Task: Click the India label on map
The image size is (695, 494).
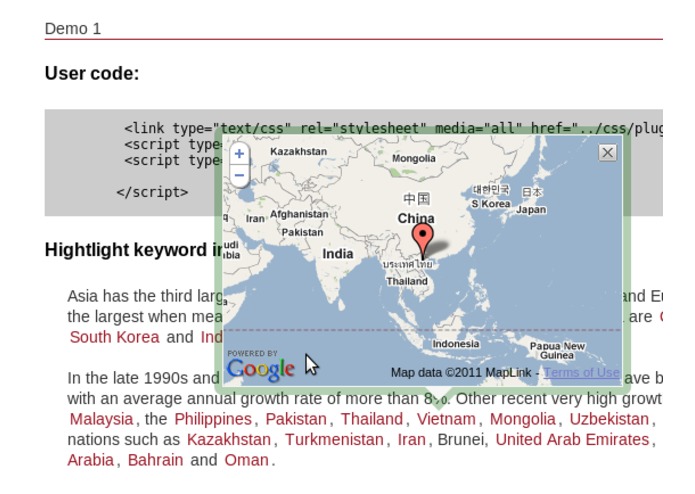Action: click(338, 254)
